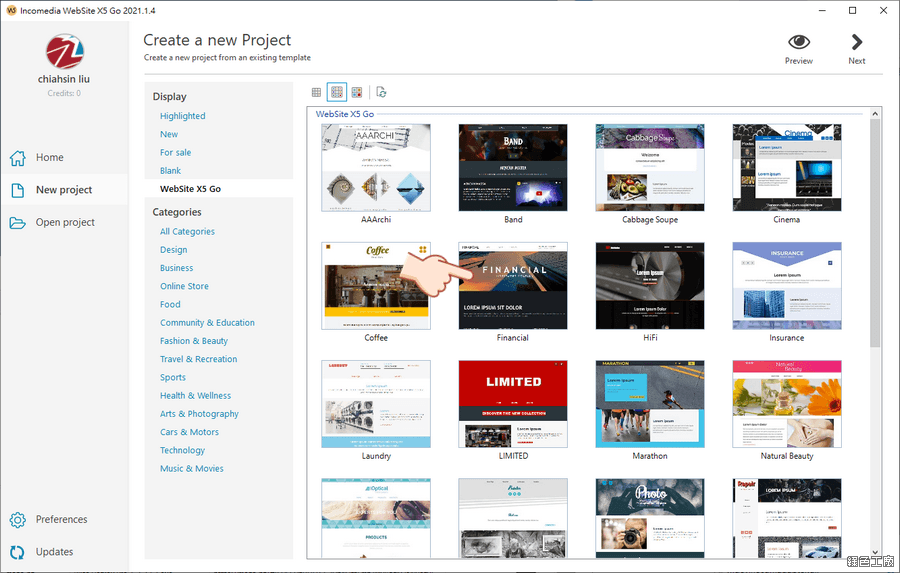Choose the Marathon template thumbnail

(650, 404)
